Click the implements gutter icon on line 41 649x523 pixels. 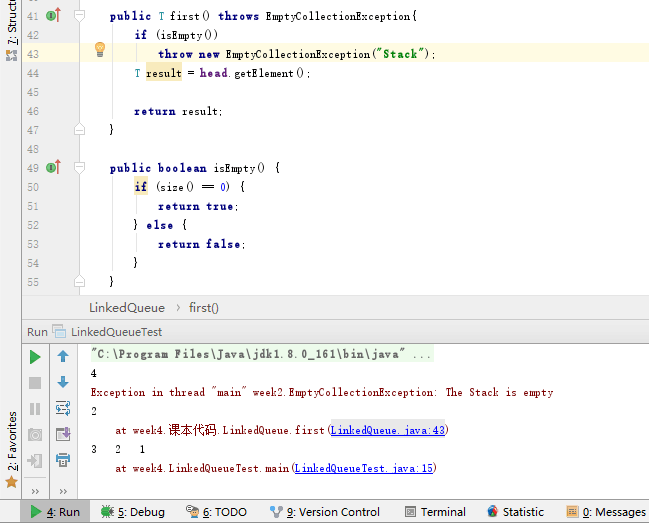53,16
